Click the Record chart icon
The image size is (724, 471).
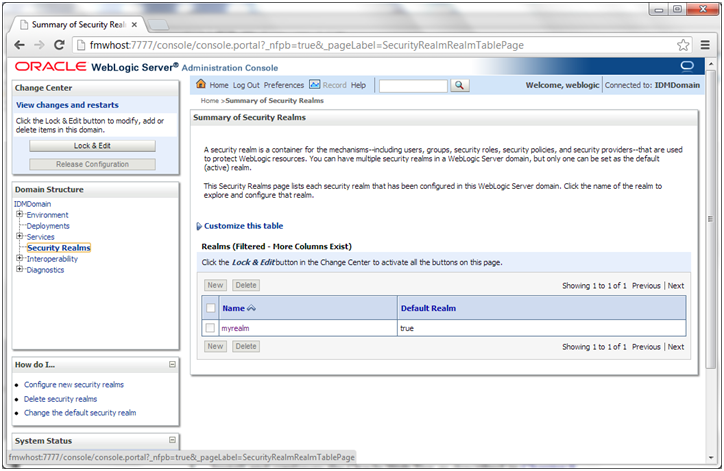coord(314,85)
